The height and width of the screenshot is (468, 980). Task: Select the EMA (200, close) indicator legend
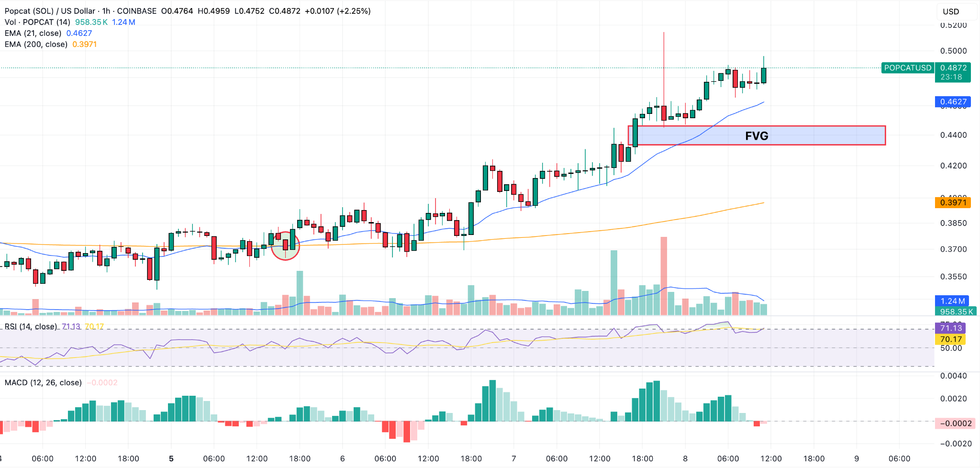pyautogui.click(x=36, y=44)
